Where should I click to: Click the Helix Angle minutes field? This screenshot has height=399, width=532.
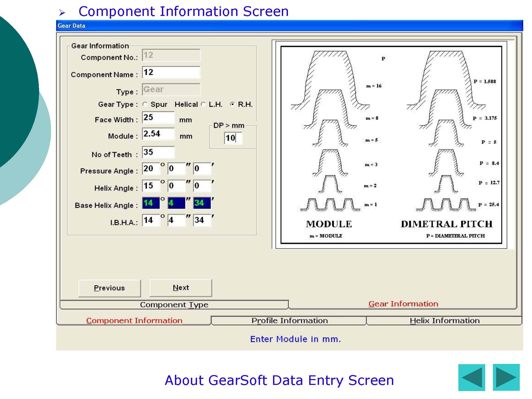176,186
